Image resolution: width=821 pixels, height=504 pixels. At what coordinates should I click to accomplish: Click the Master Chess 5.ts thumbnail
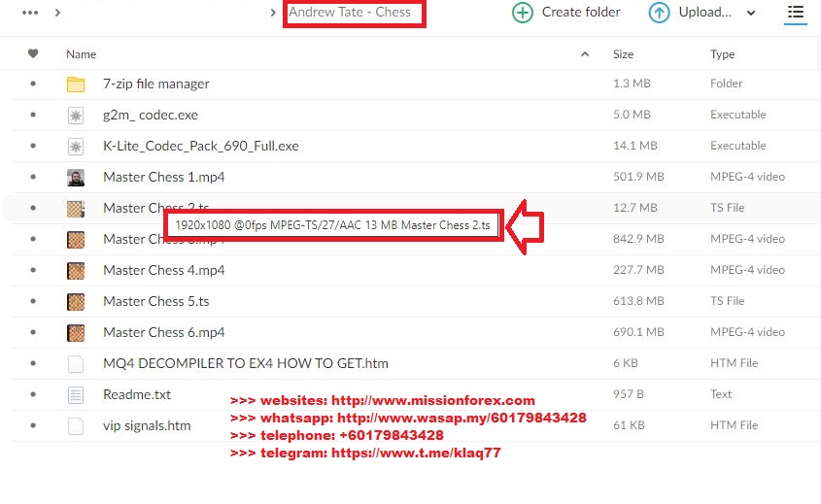point(76,301)
